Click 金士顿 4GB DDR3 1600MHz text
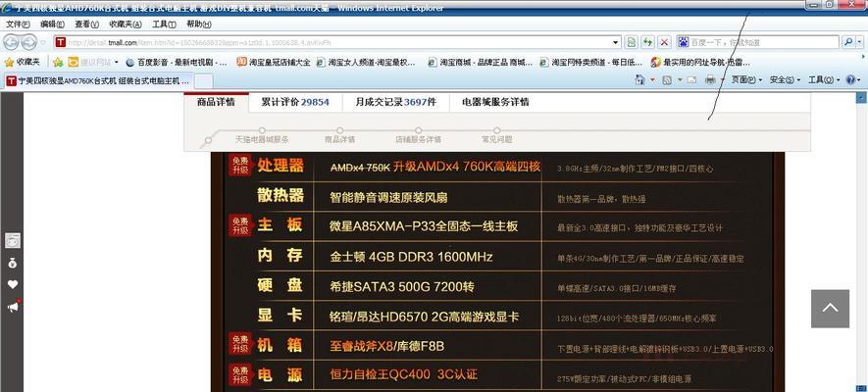 coord(411,257)
